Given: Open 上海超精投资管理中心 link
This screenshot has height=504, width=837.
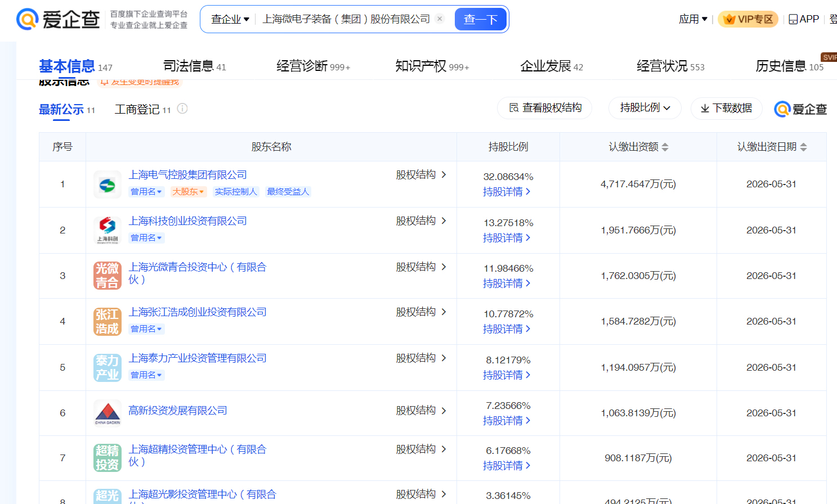Looking at the screenshot, I should (x=198, y=455).
